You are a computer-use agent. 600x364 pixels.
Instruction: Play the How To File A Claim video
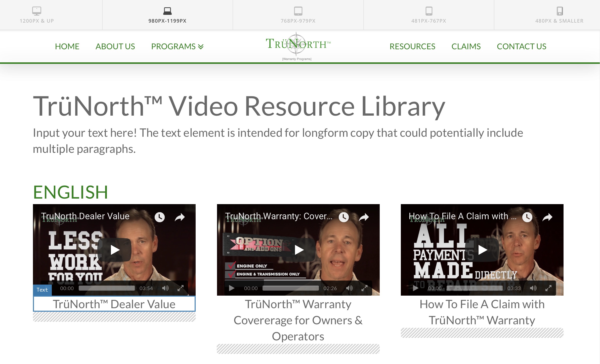(x=483, y=250)
